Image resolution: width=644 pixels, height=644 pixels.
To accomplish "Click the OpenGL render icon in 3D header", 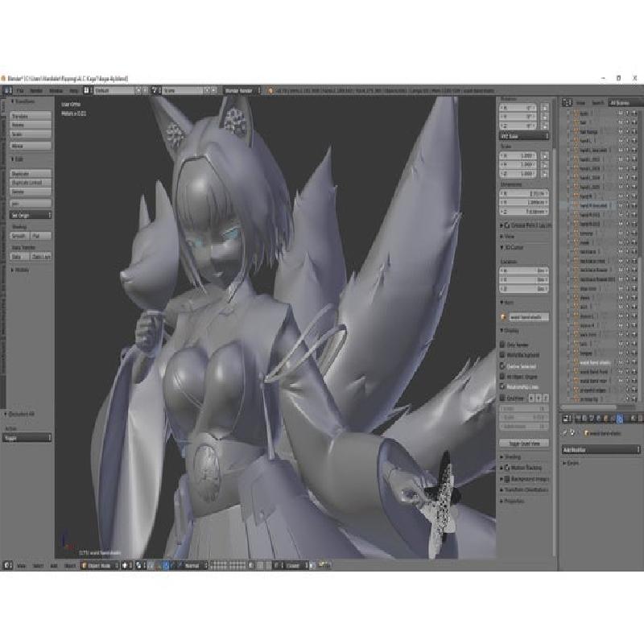I will click(x=321, y=565).
